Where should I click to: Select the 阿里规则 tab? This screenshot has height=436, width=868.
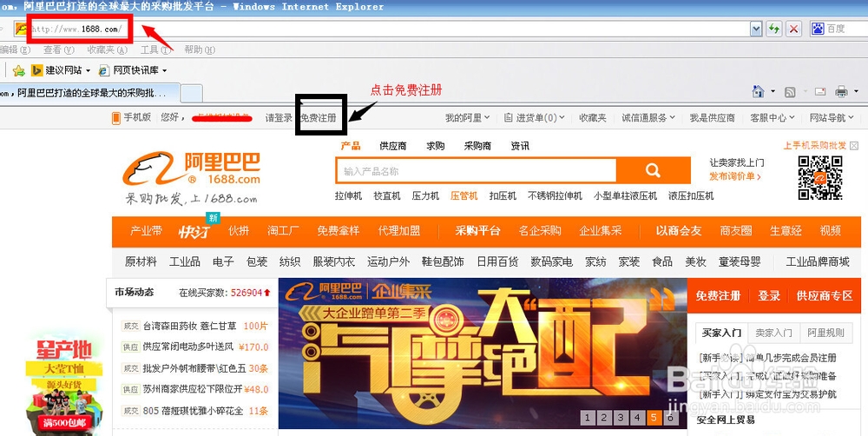pyautogui.click(x=825, y=333)
